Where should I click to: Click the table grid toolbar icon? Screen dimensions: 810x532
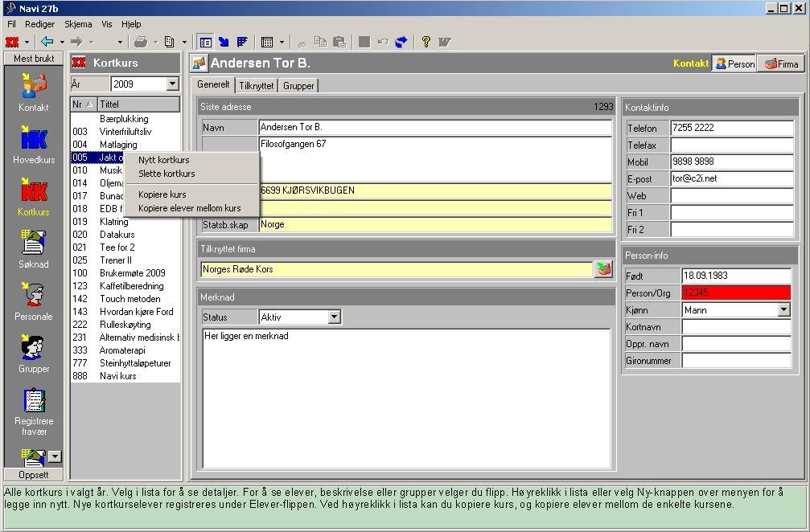tap(267, 42)
